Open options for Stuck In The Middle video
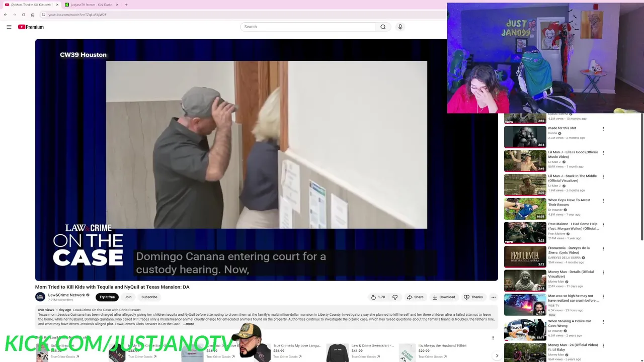This screenshot has width=644, height=362. point(603,176)
